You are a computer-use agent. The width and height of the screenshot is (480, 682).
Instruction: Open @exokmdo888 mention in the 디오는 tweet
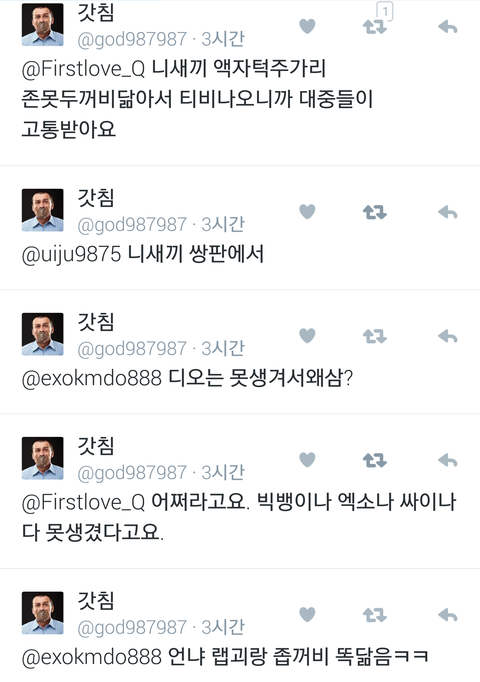click(91, 378)
